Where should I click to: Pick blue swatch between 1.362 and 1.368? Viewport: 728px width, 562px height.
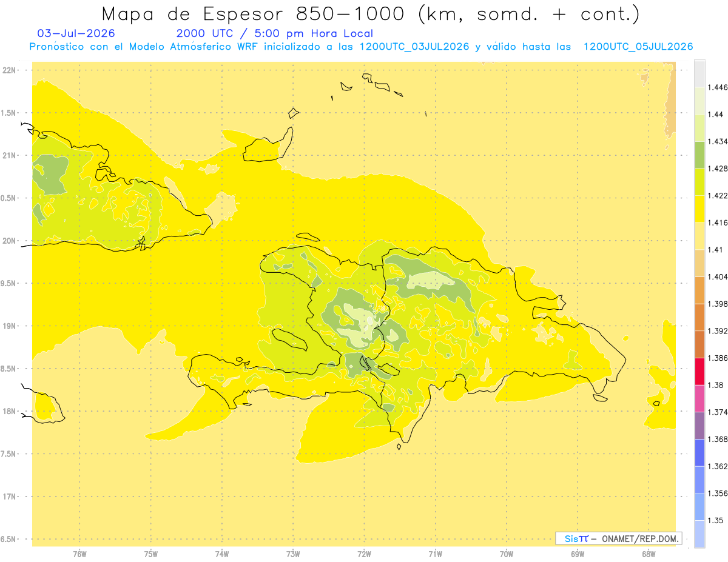pyautogui.click(x=699, y=453)
